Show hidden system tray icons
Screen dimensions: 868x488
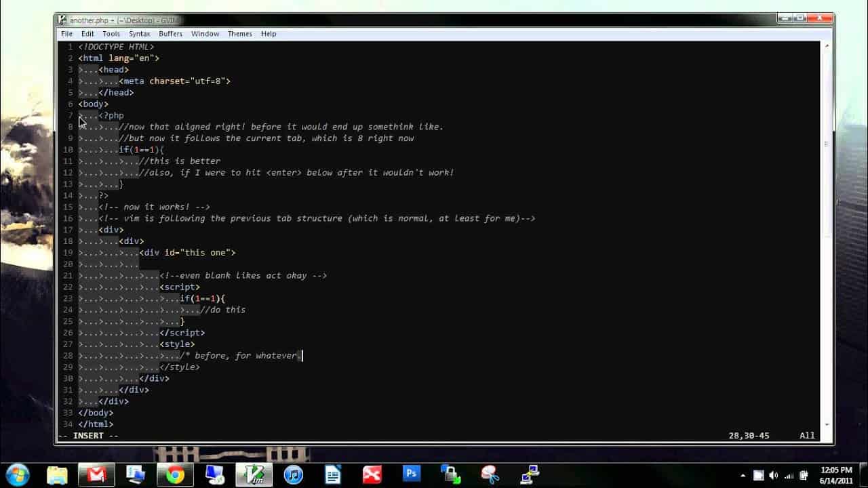(x=743, y=475)
